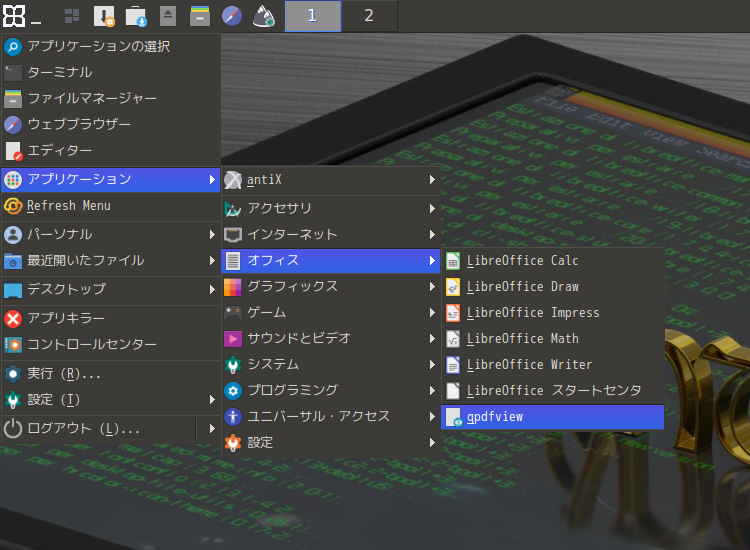Expand the antiX submenu arrow
This screenshot has height=550, width=750.
pos(432,179)
